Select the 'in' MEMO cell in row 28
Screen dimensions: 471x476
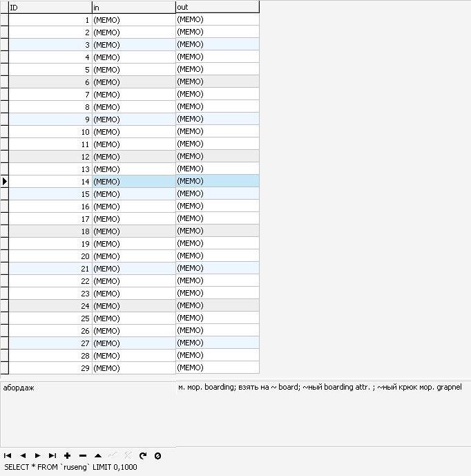coord(134,356)
